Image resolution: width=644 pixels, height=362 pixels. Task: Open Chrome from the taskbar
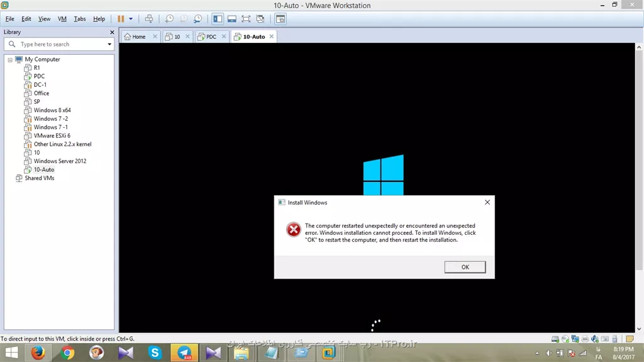tap(67, 353)
